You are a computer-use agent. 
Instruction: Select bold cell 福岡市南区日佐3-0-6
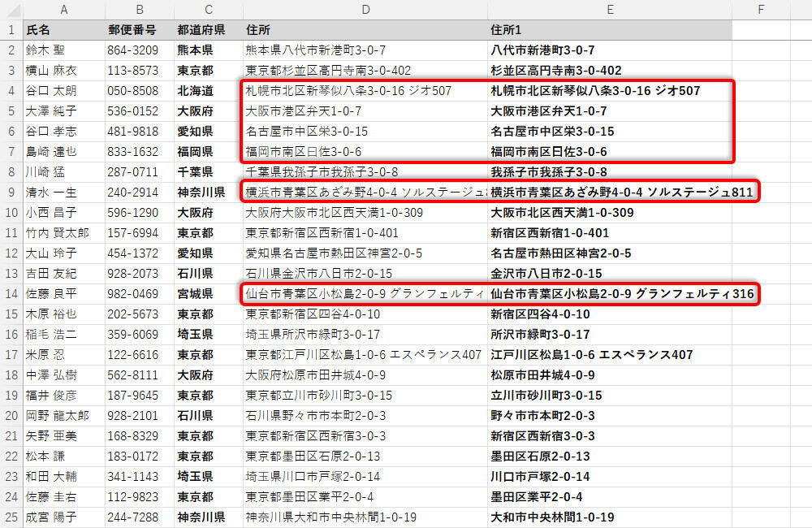(x=610, y=152)
